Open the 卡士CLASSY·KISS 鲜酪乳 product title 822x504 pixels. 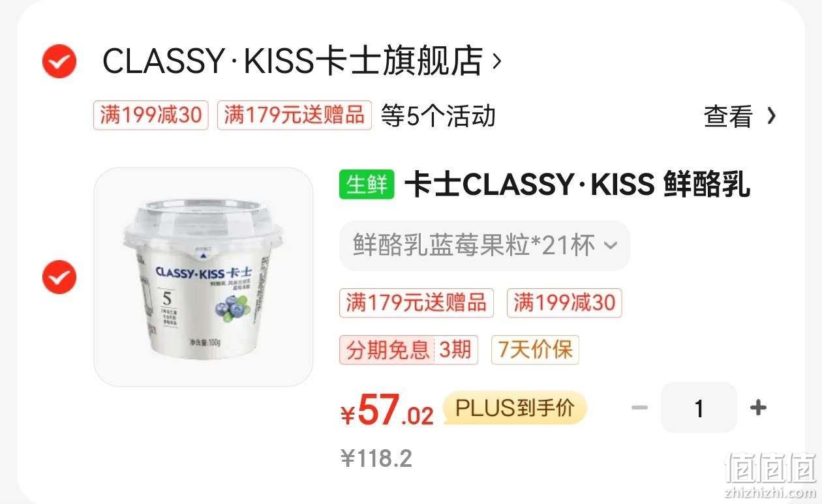(577, 185)
